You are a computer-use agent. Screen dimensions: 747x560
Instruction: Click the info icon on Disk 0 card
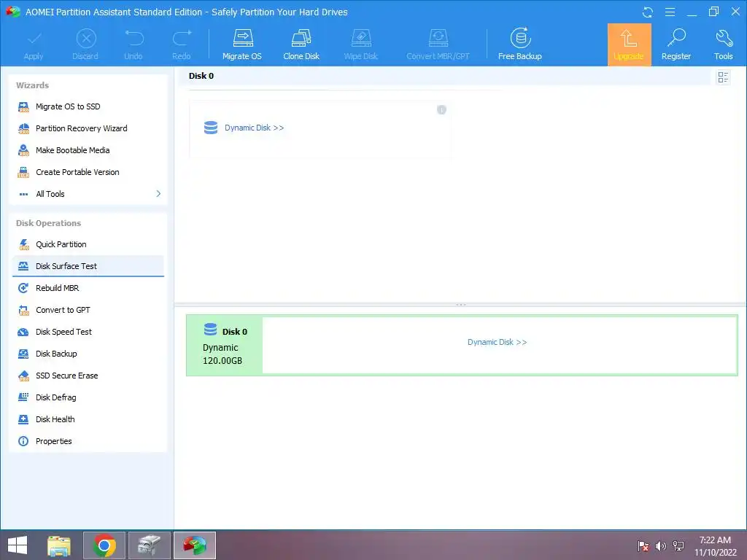441,110
